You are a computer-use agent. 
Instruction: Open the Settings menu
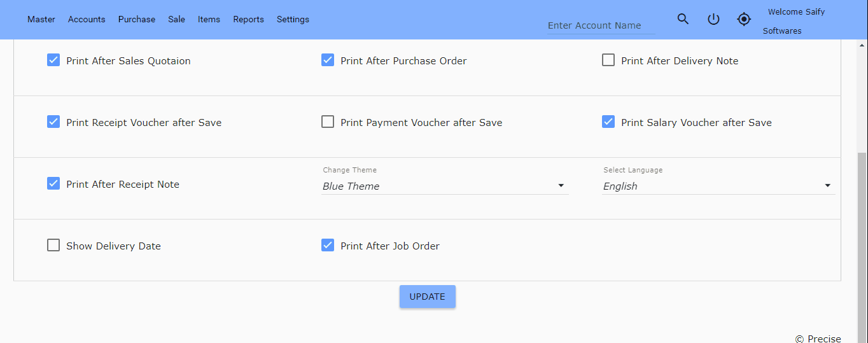pos(293,19)
